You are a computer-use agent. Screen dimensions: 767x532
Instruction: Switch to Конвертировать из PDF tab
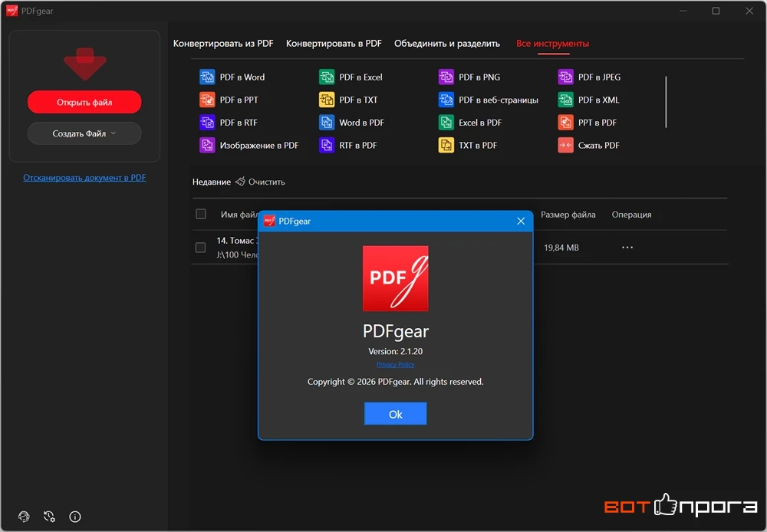[x=223, y=44]
